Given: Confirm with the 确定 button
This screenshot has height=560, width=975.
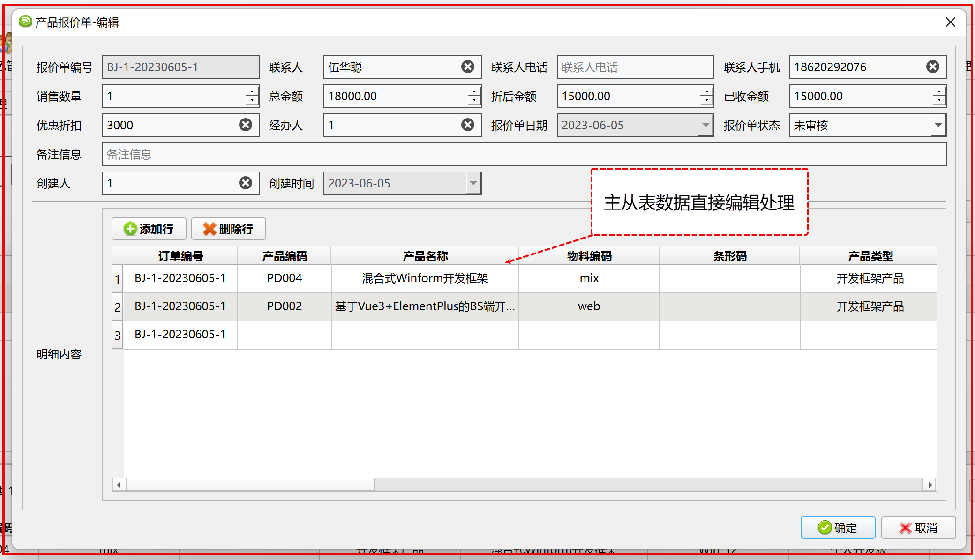Looking at the screenshot, I should click(x=838, y=528).
